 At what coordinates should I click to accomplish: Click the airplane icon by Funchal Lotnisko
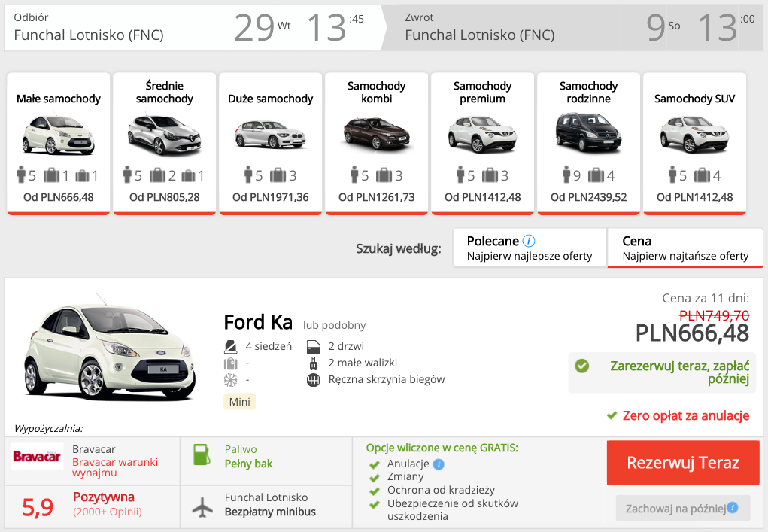pos(202,507)
